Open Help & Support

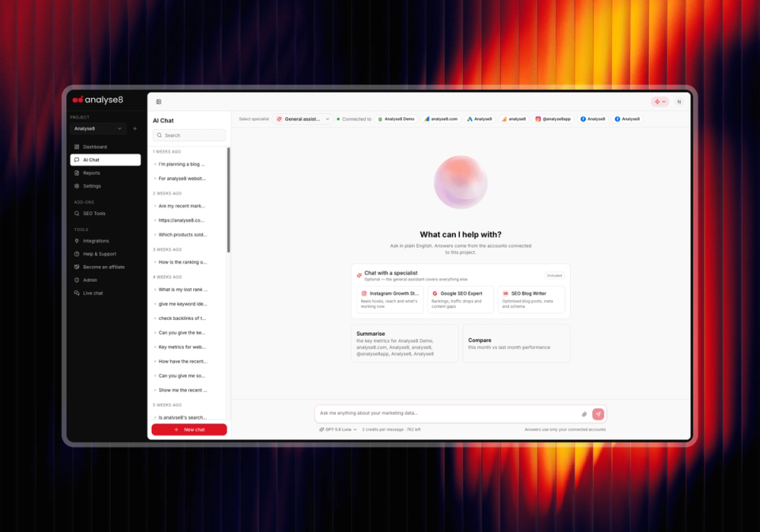pos(105,254)
